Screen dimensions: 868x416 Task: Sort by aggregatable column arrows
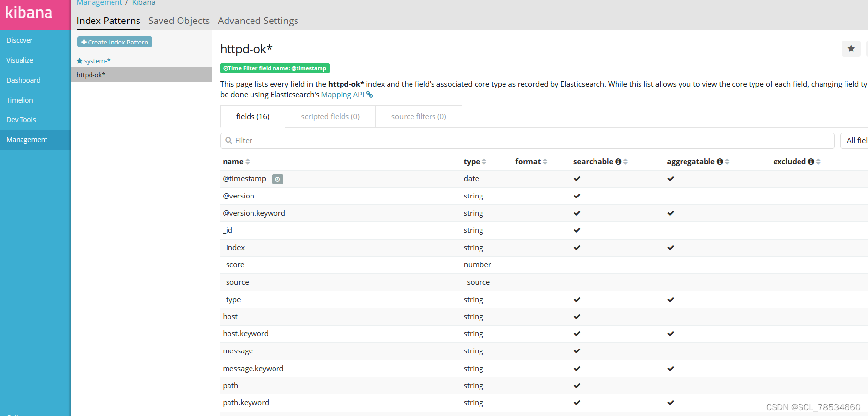click(x=727, y=162)
